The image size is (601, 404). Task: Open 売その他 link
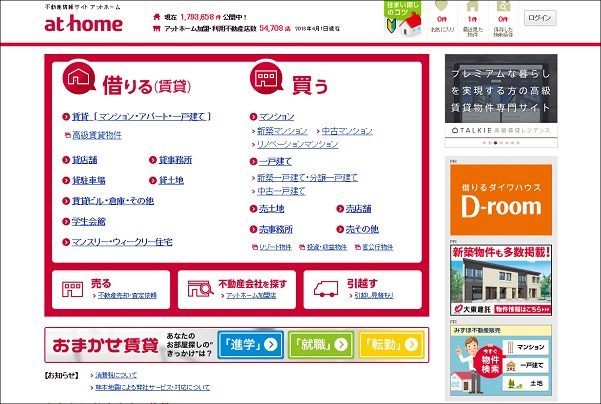[362, 230]
